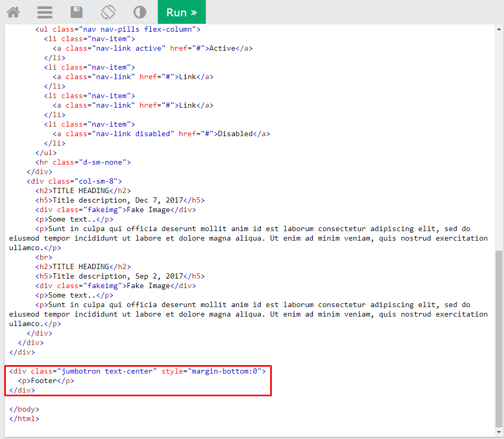Click the jumbotron text-center div line

click(138, 371)
